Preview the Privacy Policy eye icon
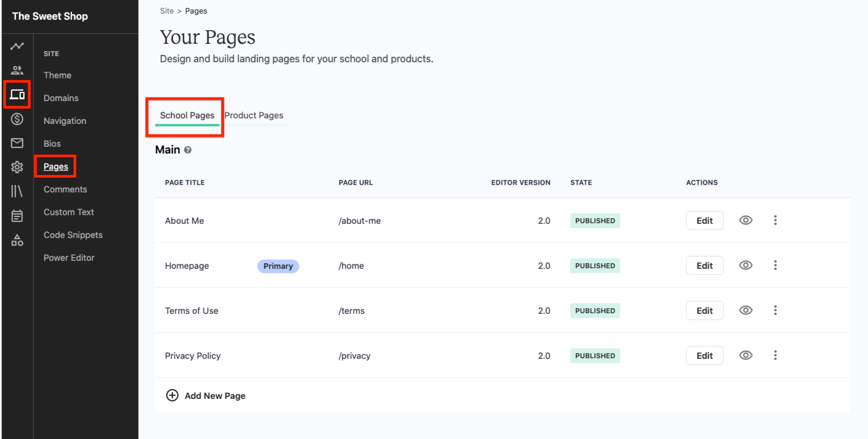 [x=746, y=355]
